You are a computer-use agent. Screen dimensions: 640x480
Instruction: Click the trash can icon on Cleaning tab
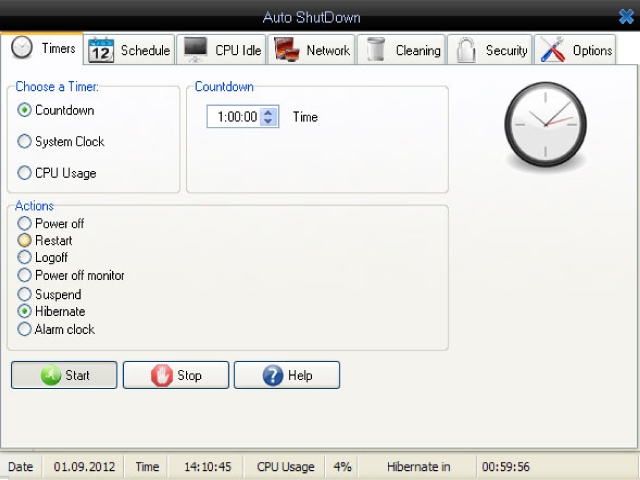[376, 49]
